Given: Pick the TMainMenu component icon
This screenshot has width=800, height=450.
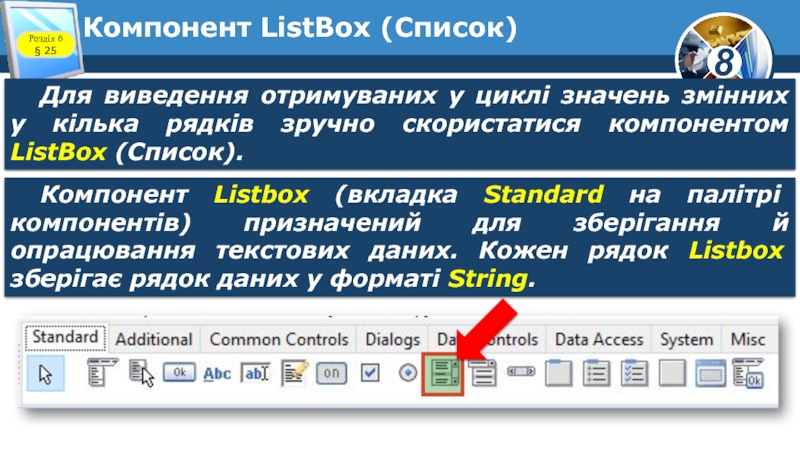Looking at the screenshot, I should tap(102, 372).
